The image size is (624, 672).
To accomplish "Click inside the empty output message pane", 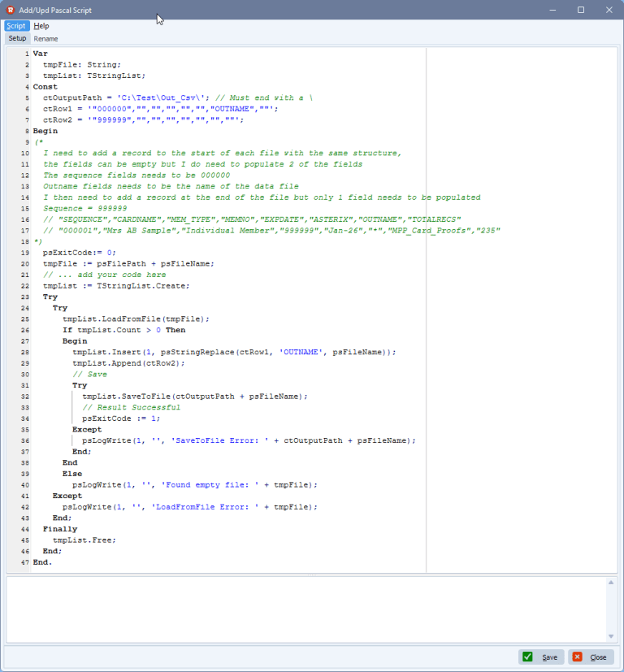I will click(x=306, y=609).
